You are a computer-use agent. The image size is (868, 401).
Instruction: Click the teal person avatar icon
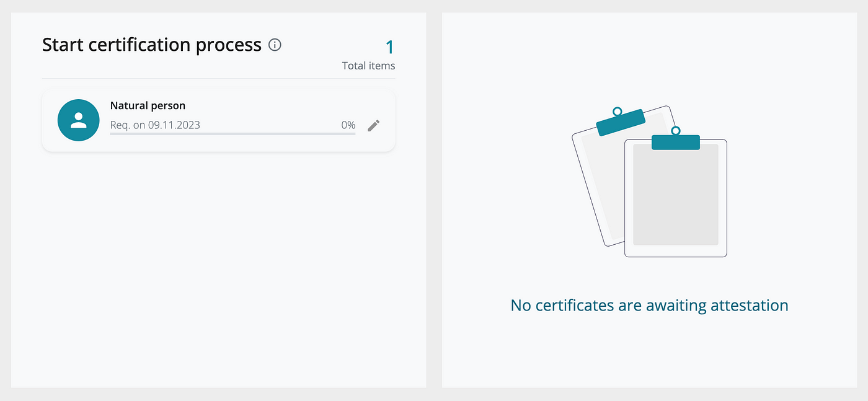pos(79,120)
